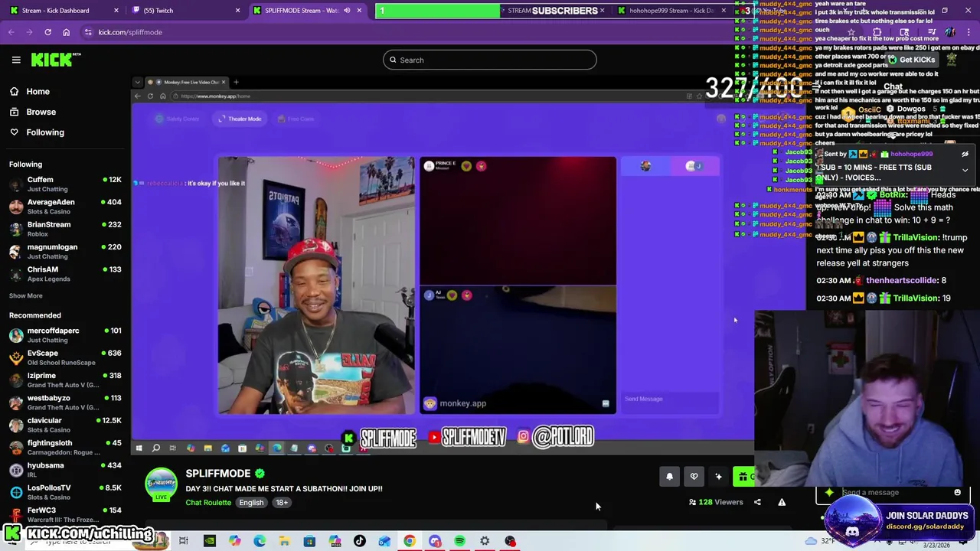Open fightingsloth's recommended channel

tap(65, 447)
